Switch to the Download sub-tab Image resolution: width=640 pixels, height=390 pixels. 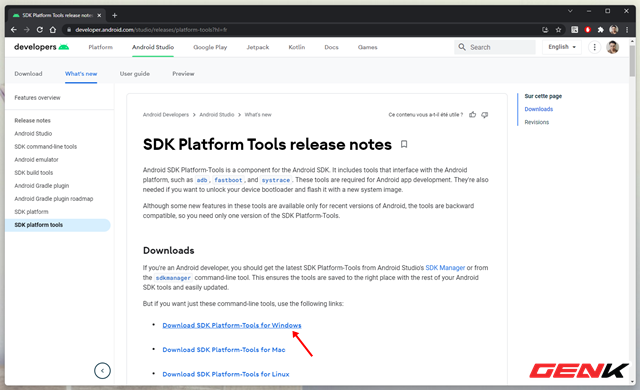coord(28,74)
